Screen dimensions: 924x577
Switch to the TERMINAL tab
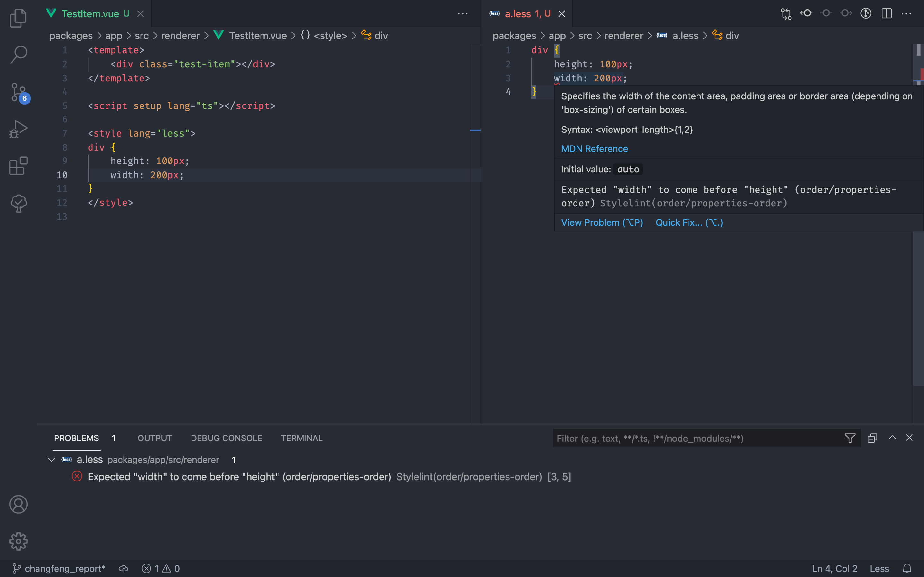[x=301, y=438]
